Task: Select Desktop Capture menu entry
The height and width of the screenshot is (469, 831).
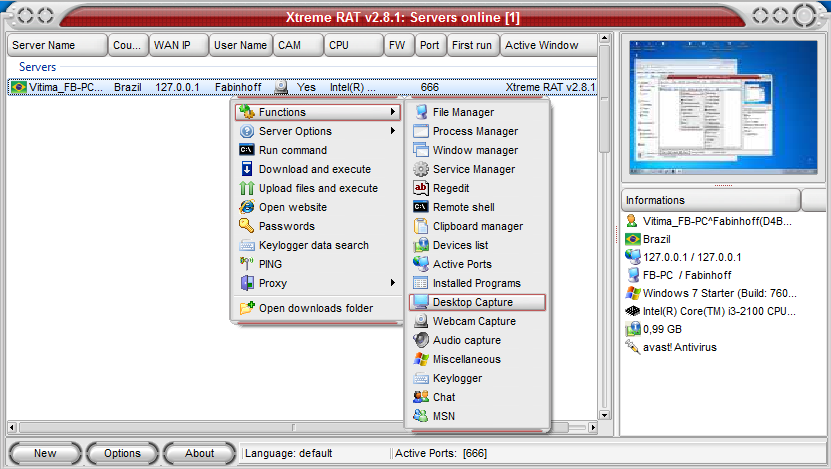Action: 477,302
